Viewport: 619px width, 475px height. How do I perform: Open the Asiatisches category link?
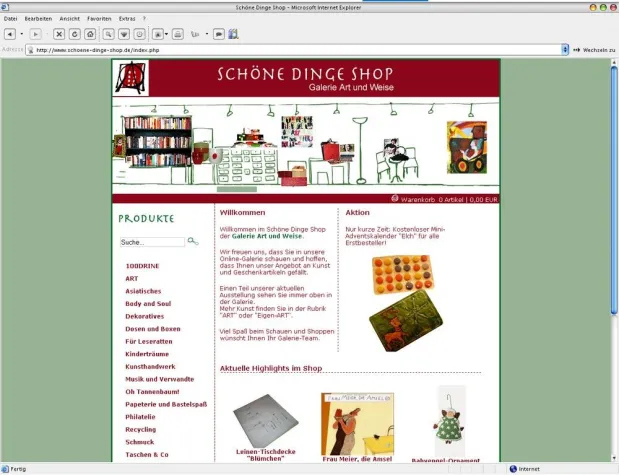pyautogui.click(x=143, y=290)
